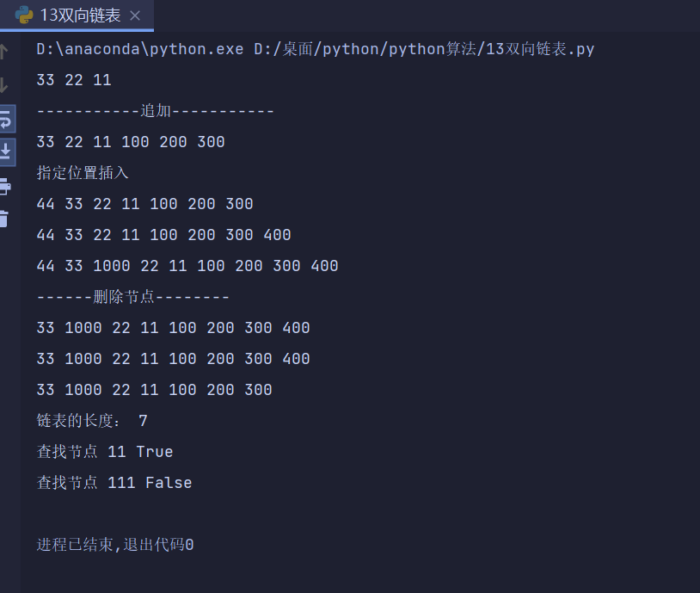This screenshot has width=700, height=593.
Task: Toggle soft-wrap for console output
Action: tap(6, 118)
